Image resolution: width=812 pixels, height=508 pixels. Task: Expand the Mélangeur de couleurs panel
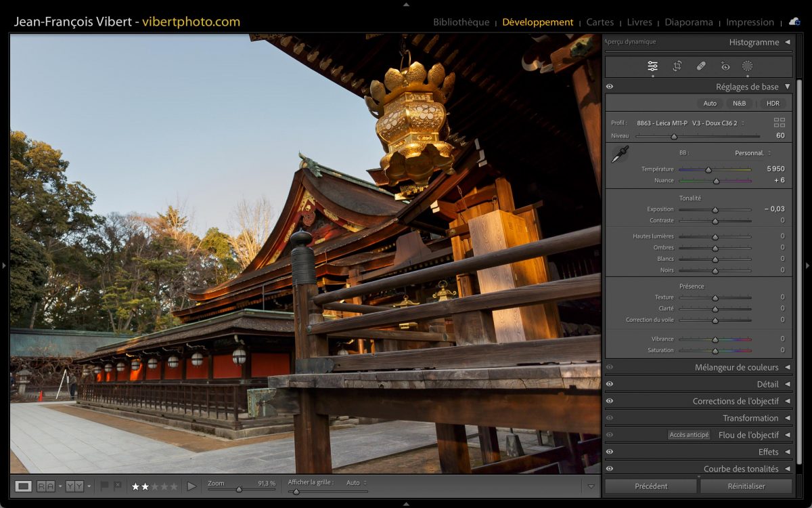tap(787, 367)
